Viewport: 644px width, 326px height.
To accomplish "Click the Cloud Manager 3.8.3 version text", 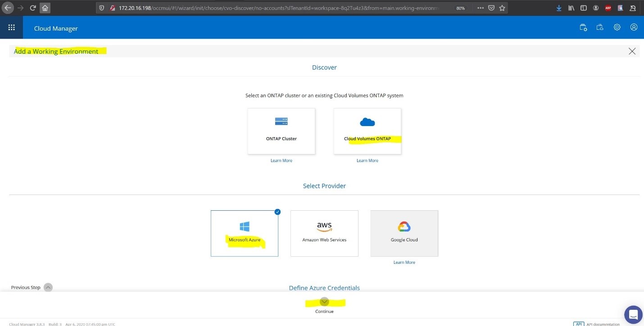I will (x=27, y=324).
